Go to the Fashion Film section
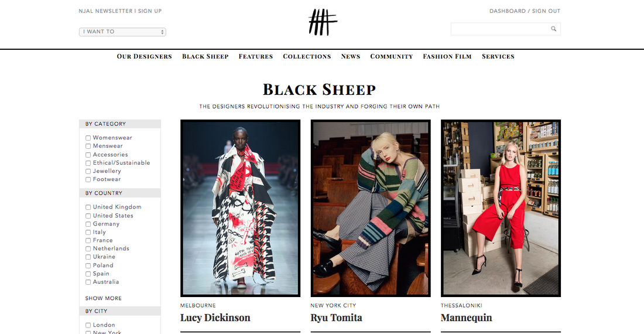Image resolution: width=644 pixels, height=334 pixels. (x=447, y=56)
